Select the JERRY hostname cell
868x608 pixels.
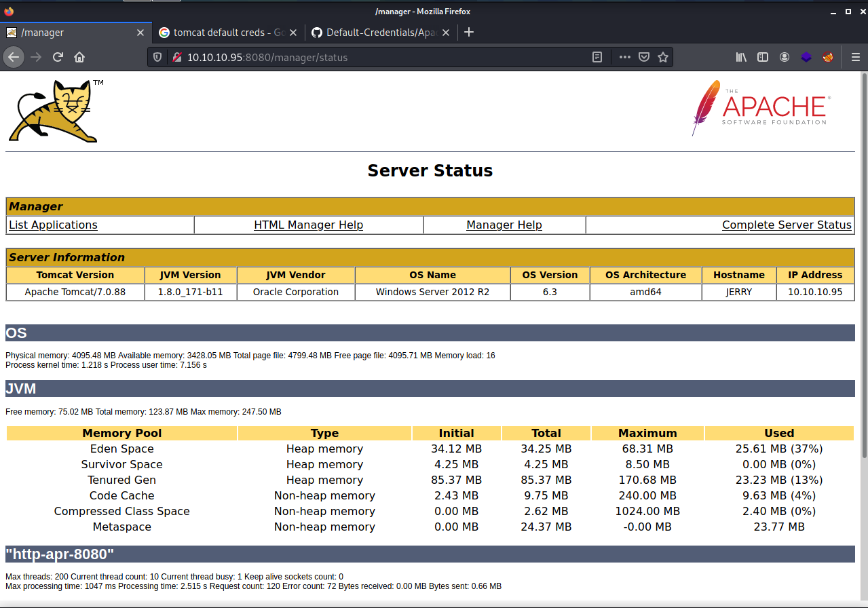(739, 292)
